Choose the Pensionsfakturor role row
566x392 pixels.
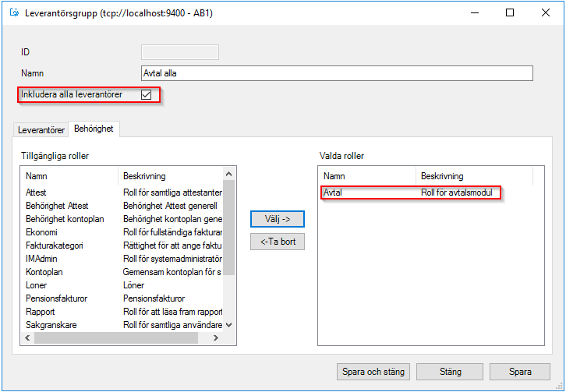coord(56,298)
